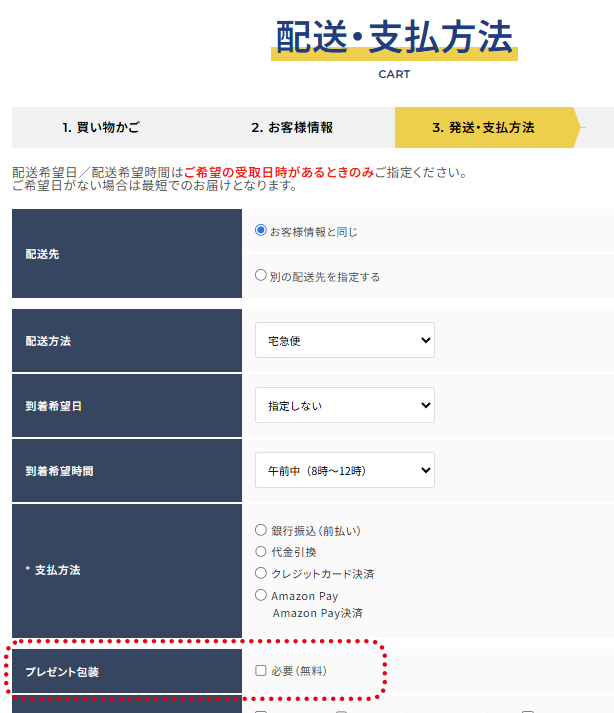Open the 配送方法 dropdown showing 宅急便
The image size is (614, 713).
point(344,340)
